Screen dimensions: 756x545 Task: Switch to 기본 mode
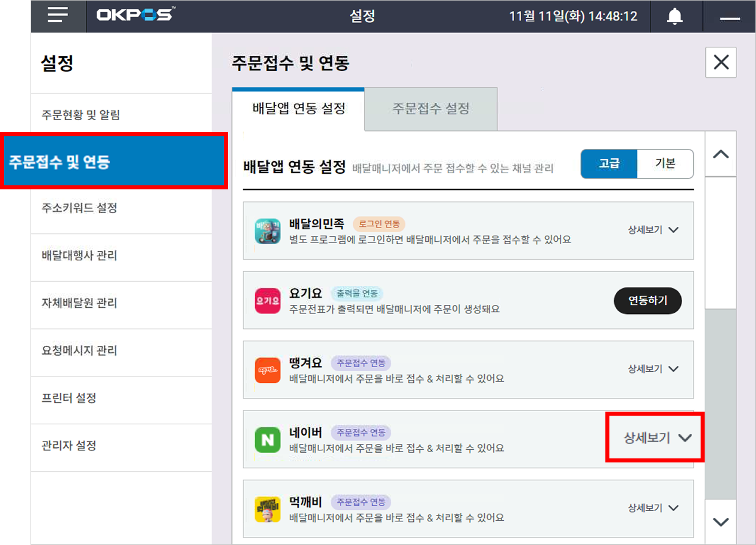(665, 164)
